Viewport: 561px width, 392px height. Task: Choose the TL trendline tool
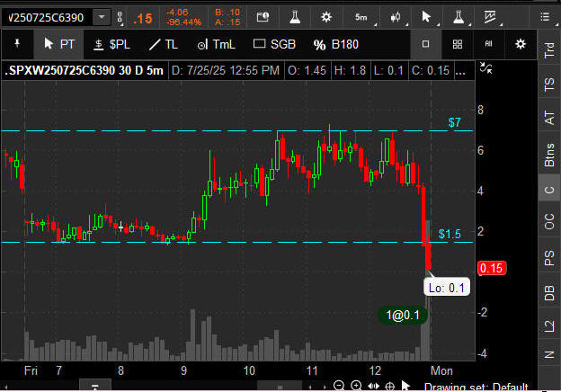(164, 44)
